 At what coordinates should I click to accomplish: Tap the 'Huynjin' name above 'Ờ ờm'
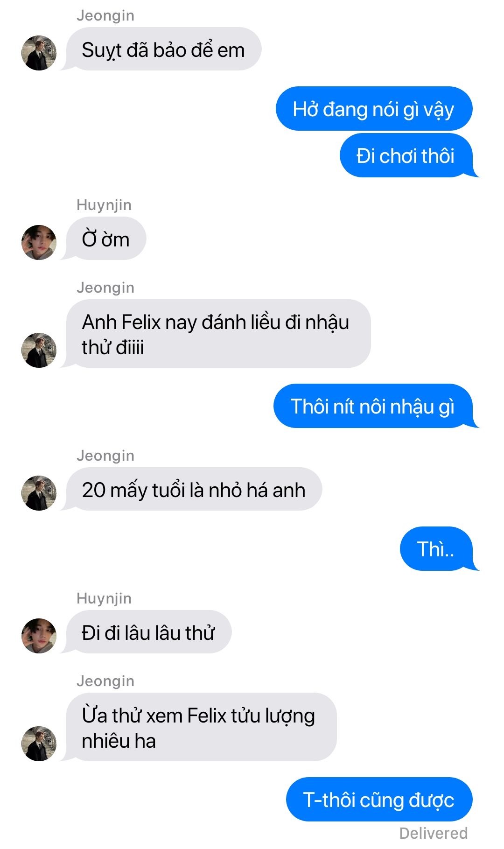pyautogui.click(x=104, y=205)
